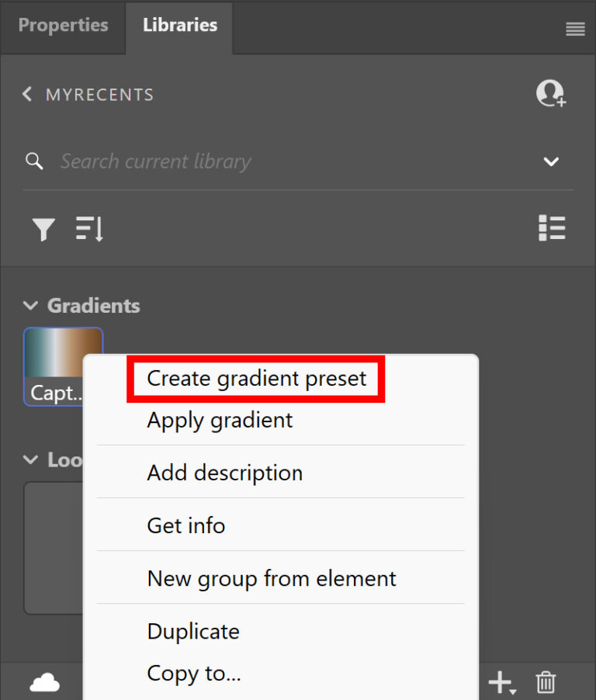Click the sort order icon

point(88,228)
